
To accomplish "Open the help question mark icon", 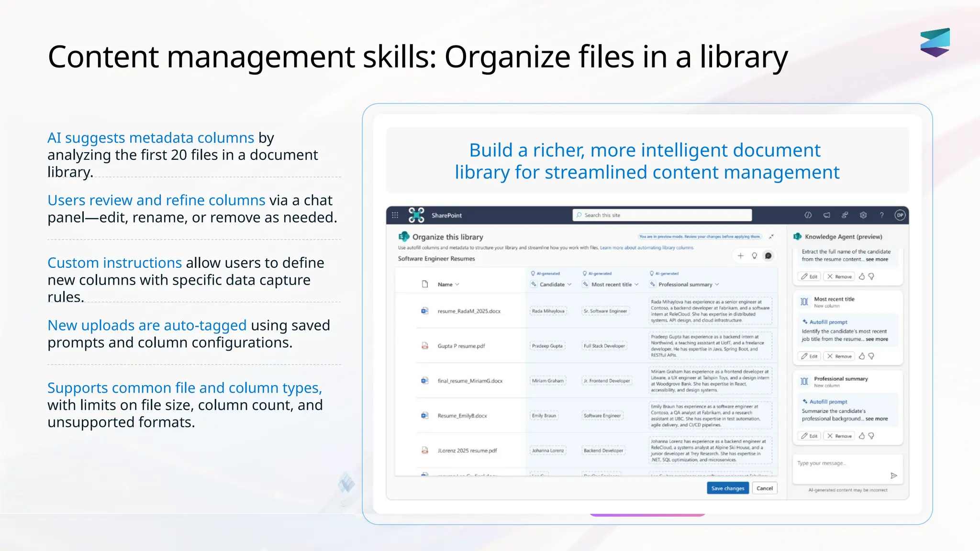I will (881, 215).
